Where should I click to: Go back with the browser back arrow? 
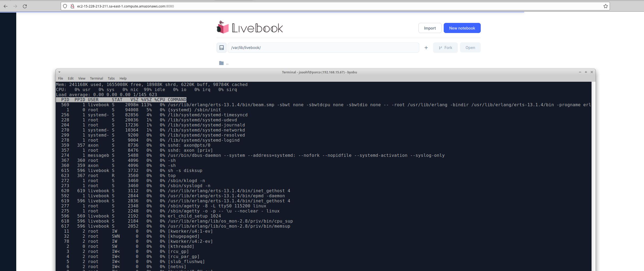[x=6, y=6]
